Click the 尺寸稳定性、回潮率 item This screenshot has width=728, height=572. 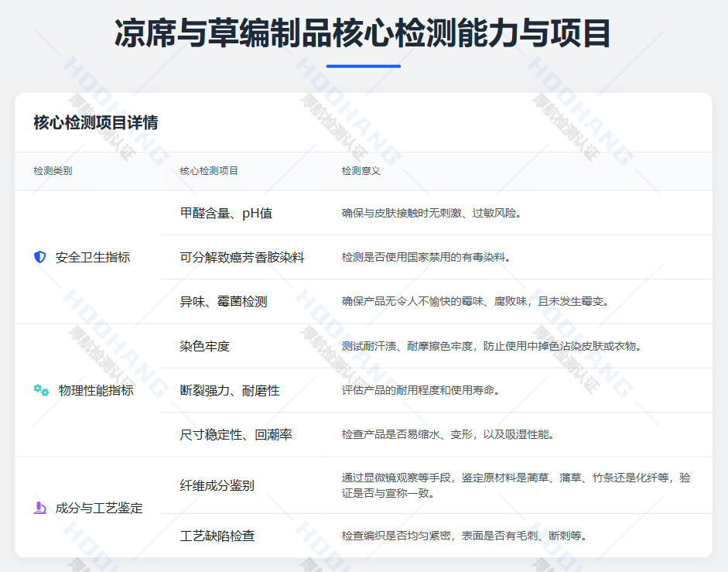coord(236,434)
